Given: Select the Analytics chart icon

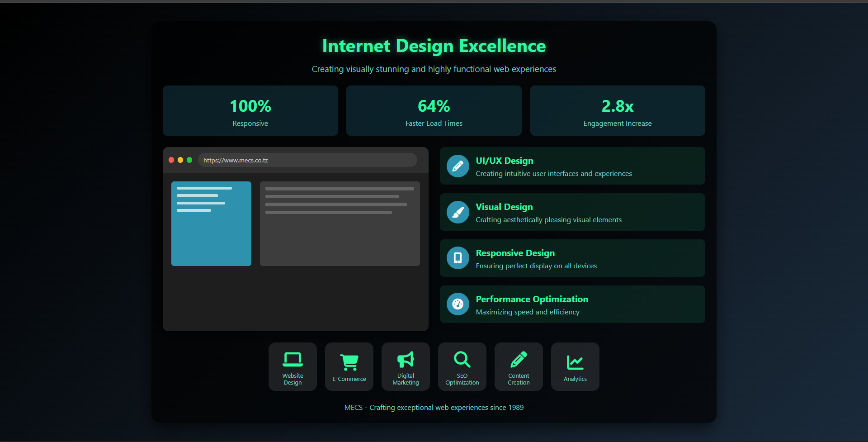Looking at the screenshot, I should (x=575, y=362).
